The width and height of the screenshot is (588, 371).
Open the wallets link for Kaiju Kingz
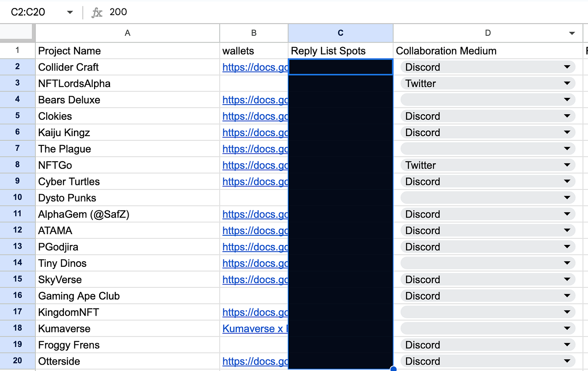point(255,133)
